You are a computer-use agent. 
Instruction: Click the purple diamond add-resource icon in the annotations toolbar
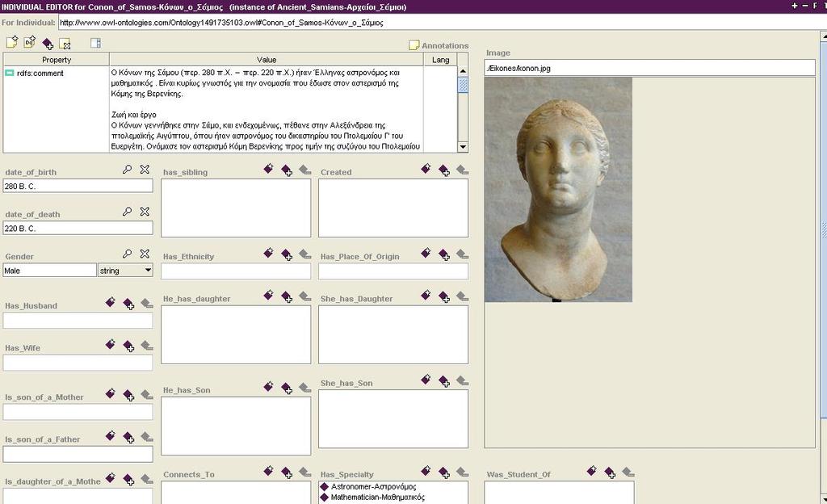coord(48,44)
